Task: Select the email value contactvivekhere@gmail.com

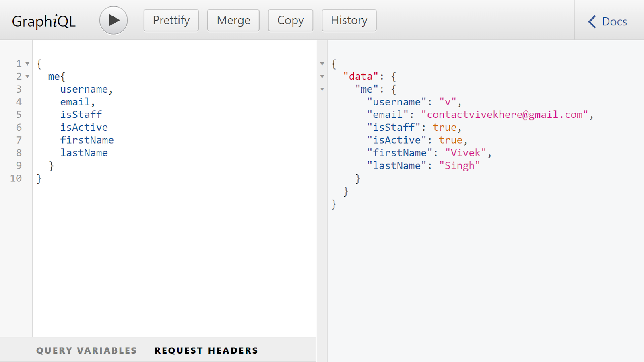Action: click(506, 114)
